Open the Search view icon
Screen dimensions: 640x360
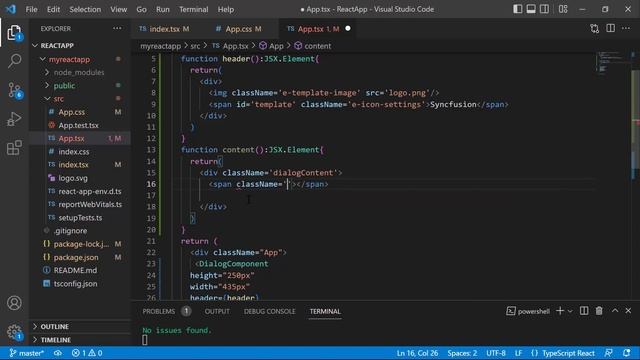point(14,61)
